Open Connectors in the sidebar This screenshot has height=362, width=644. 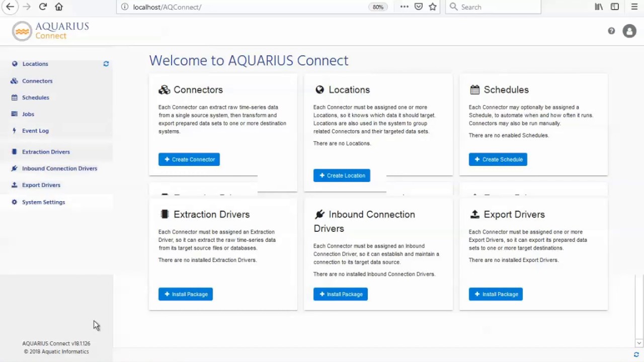point(37,81)
